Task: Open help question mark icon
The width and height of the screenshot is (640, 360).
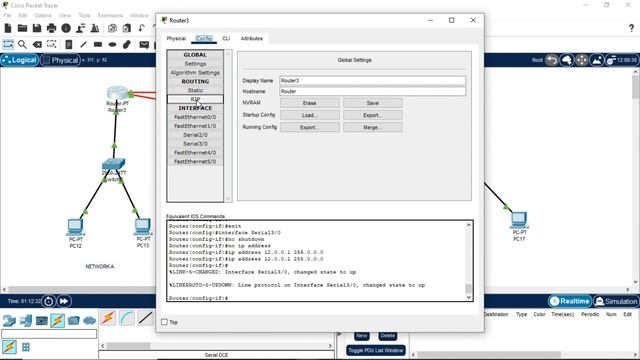Action: [631, 28]
